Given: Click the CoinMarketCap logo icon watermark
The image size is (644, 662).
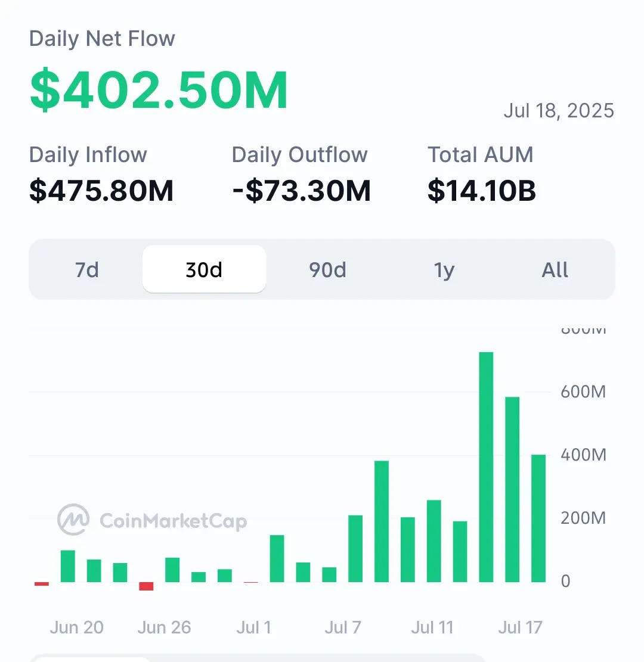Looking at the screenshot, I should [73, 520].
